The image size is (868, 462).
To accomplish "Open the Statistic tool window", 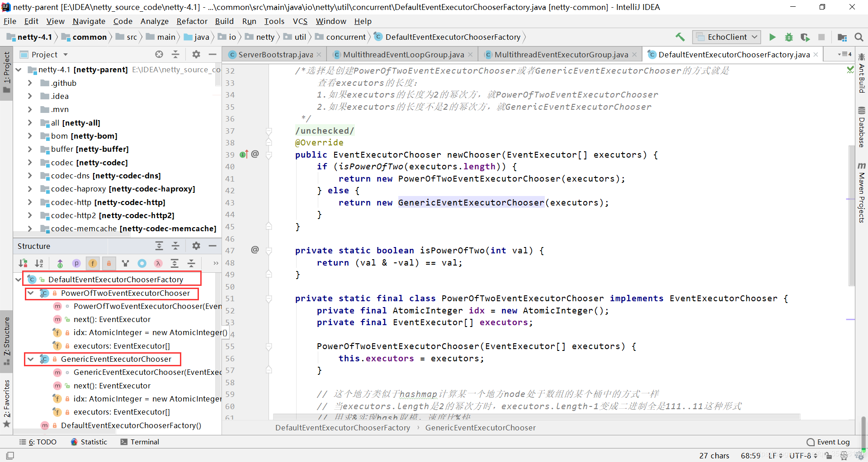I will 89,442.
